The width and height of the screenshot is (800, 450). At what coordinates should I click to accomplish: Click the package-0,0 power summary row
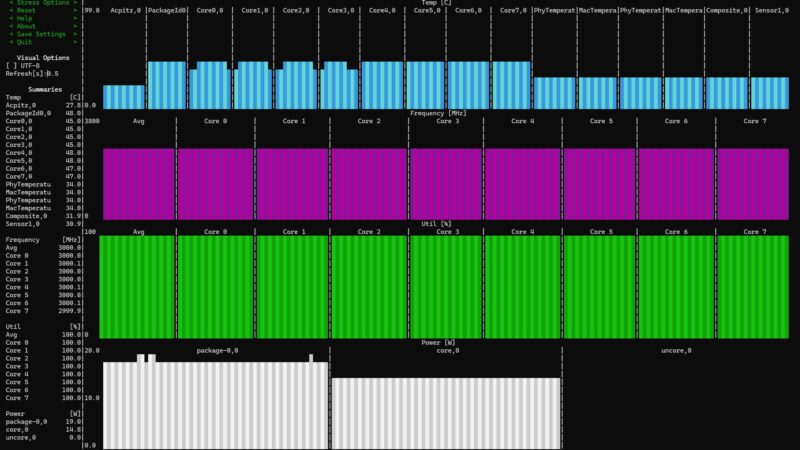point(43,422)
